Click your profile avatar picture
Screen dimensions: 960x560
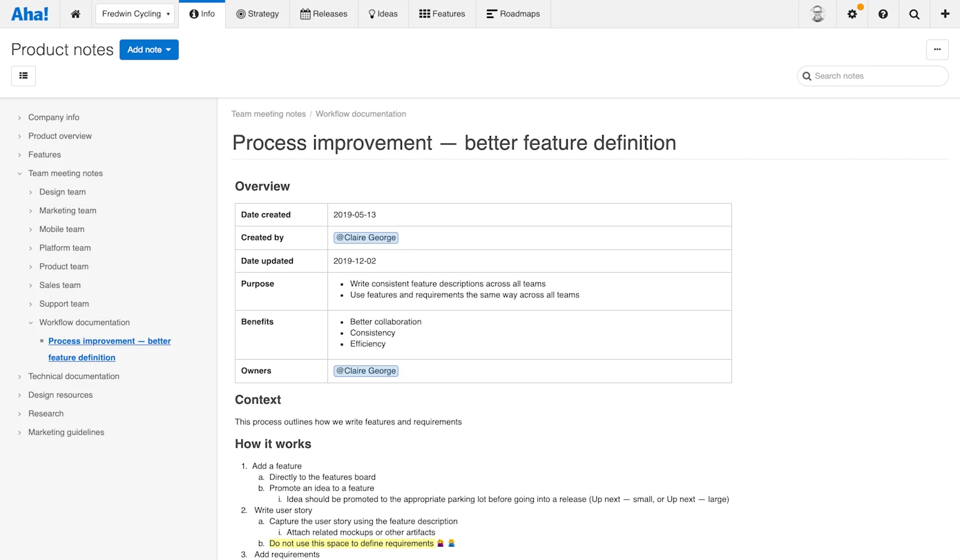[x=817, y=14]
